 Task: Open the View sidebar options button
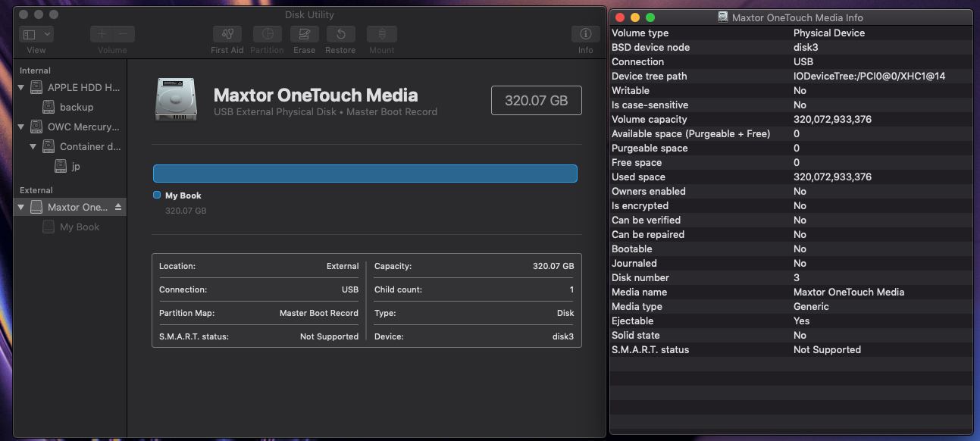[36, 34]
